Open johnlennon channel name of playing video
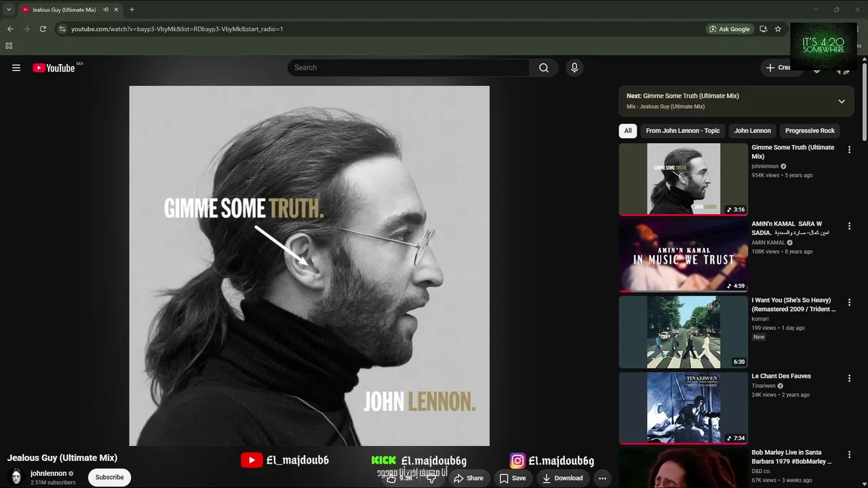 pos(48,474)
